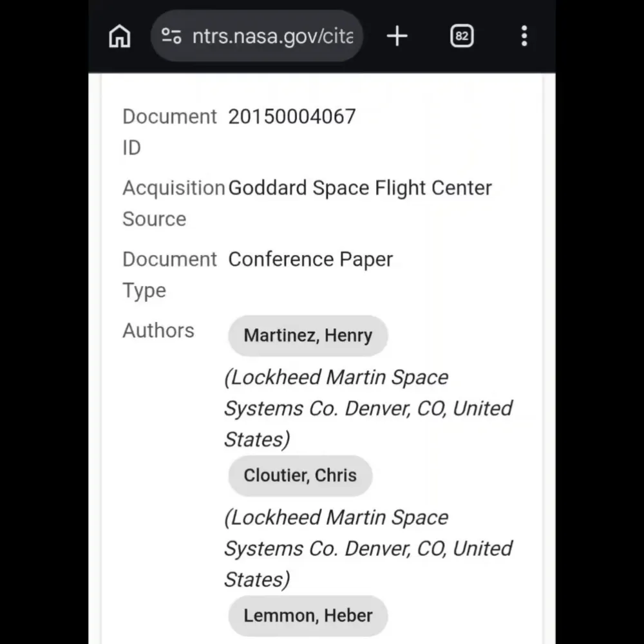644x644 pixels.
Task: Click the document ID number 20150004067
Action: (x=292, y=117)
